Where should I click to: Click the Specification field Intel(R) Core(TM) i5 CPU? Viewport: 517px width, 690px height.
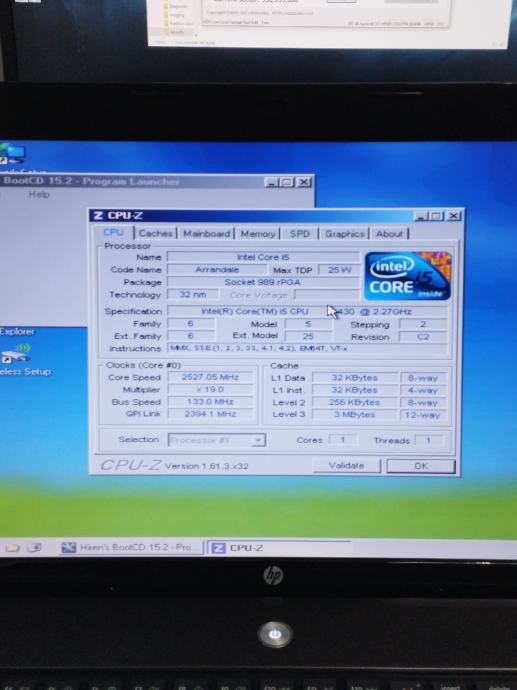pos(308,312)
